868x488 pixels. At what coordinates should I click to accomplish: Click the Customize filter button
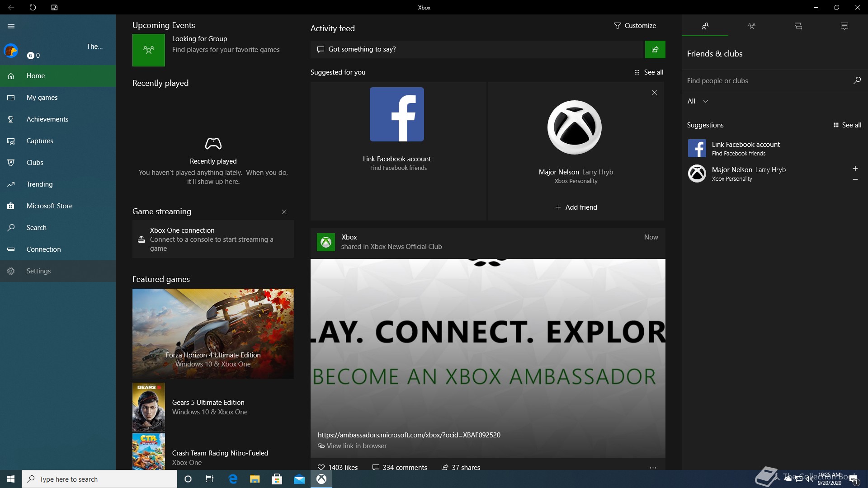coord(635,26)
